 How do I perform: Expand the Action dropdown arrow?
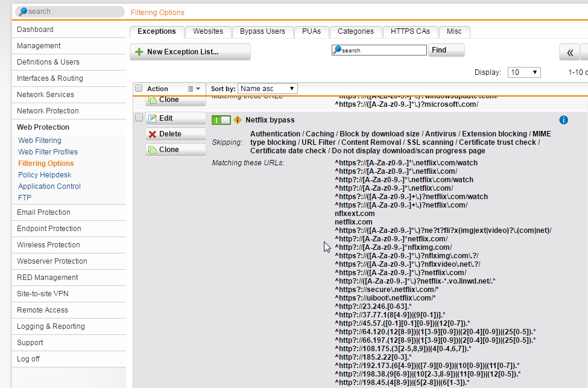pyautogui.click(x=198, y=89)
